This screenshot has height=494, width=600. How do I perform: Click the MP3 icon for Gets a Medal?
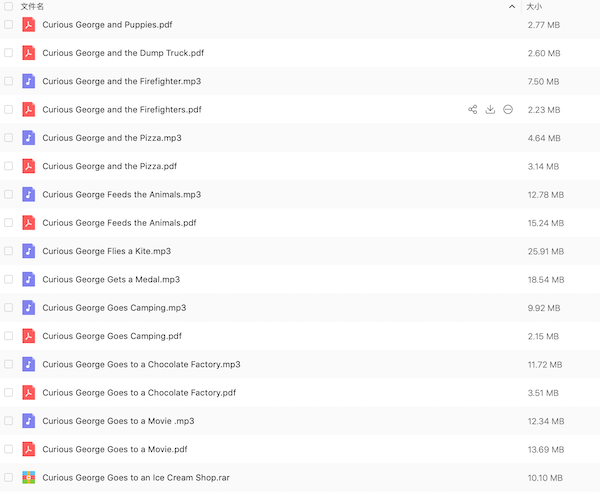(29, 279)
